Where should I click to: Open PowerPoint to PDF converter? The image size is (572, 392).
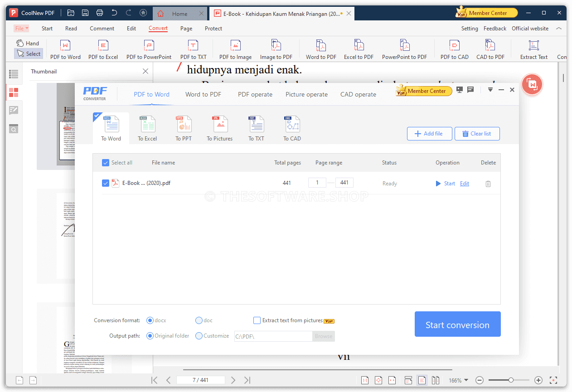tap(404, 49)
